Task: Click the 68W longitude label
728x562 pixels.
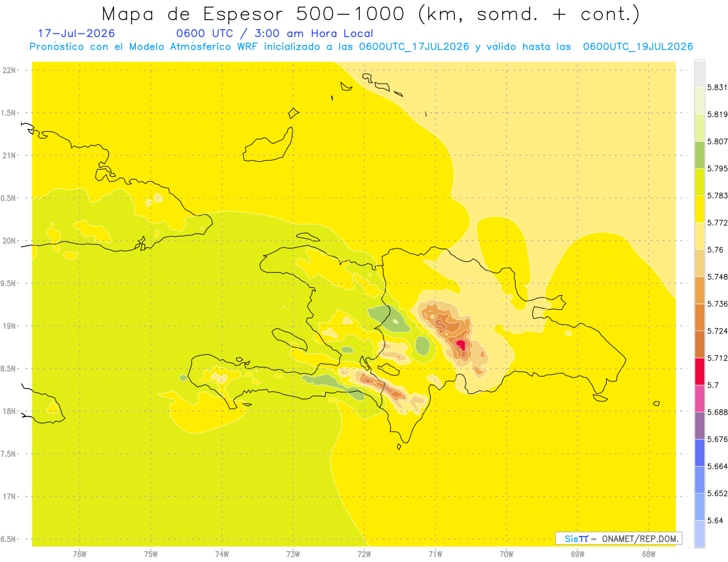Action: coord(649,554)
